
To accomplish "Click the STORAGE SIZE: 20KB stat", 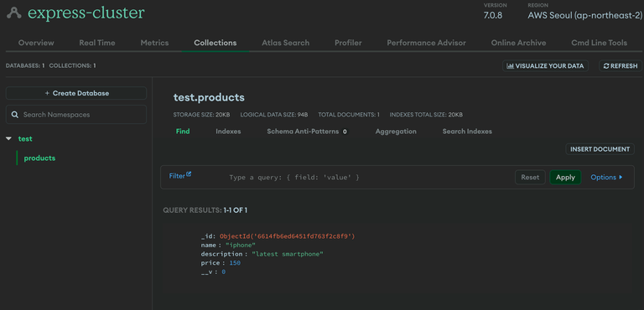I will tap(201, 115).
